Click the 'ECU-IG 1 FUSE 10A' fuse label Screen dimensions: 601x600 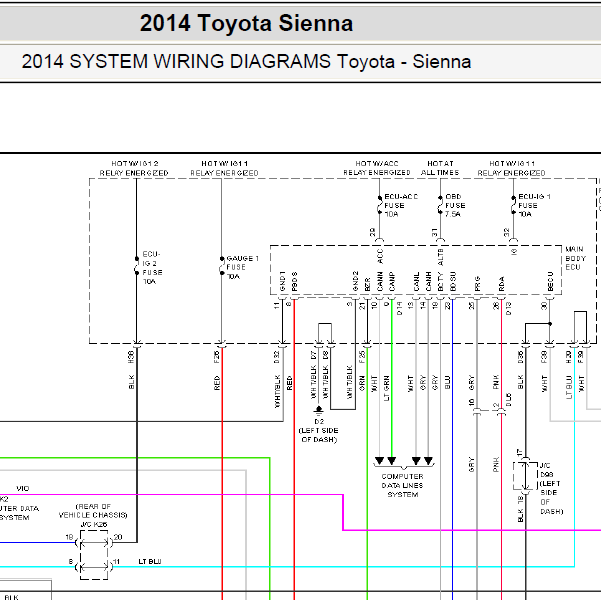click(x=534, y=205)
